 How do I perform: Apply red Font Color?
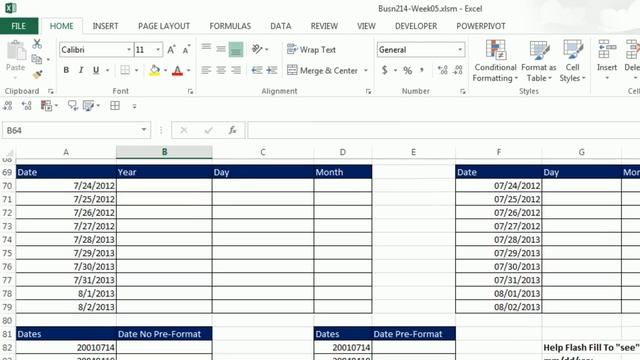point(177,70)
